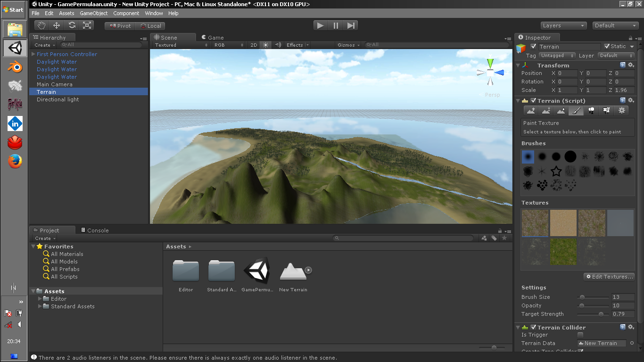The width and height of the screenshot is (644, 362).
Task: Open the RGB render mode dropdown
Action: click(229, 45)
